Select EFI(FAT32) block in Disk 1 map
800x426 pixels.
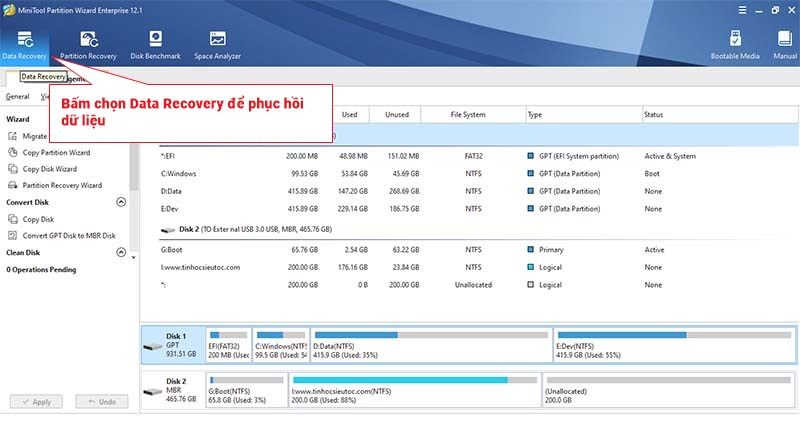pos(229,345)
